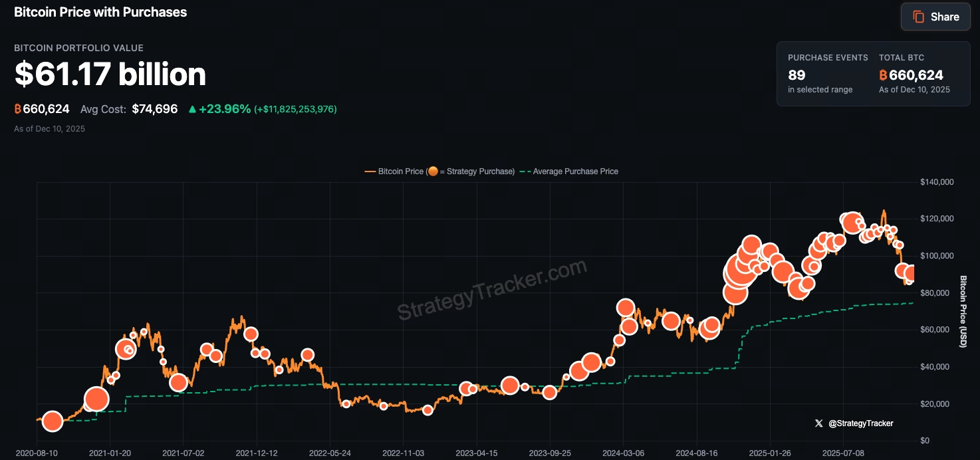Click the Purchase Events count 89
This screenshot has width=980, height=460.
tap(796, 75)
